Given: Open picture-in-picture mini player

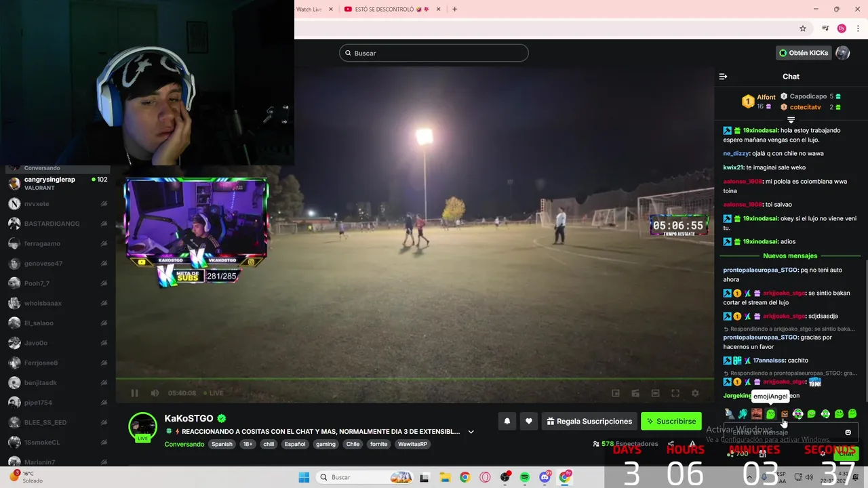Looking at the screenshot, I should 616,393.
